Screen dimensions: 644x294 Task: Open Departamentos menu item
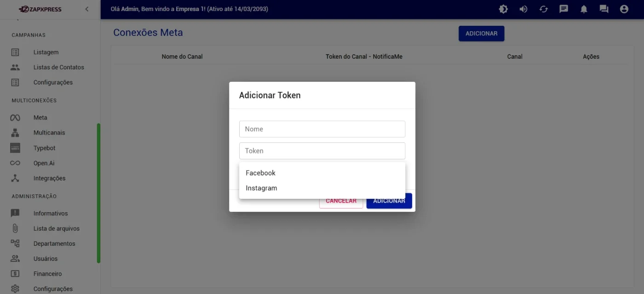coord(54,243)
